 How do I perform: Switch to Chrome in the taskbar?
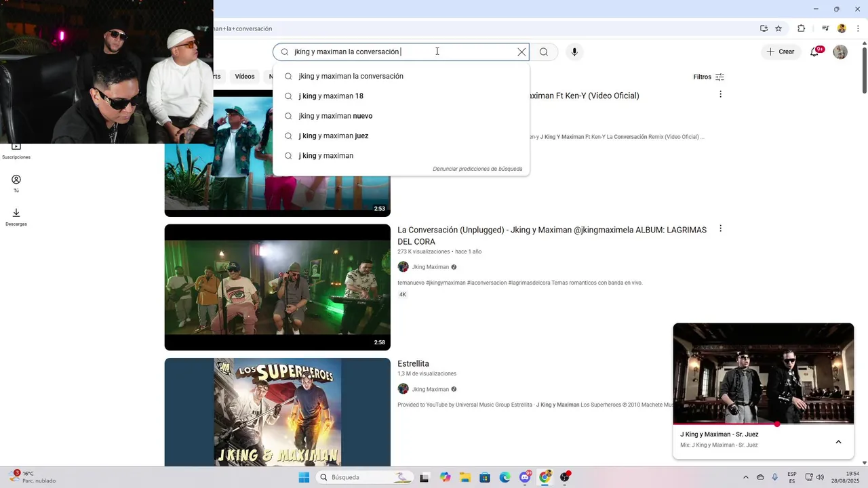(545, 477)
